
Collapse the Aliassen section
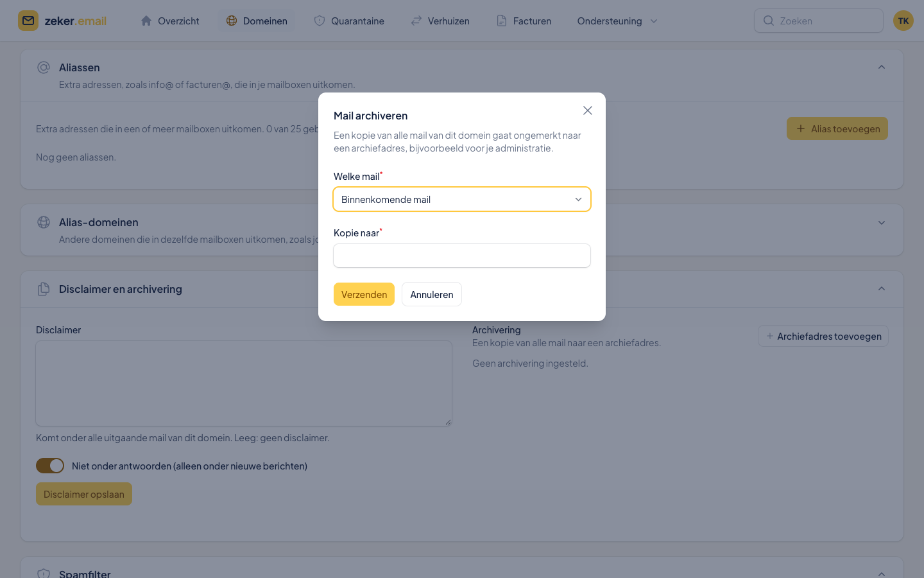coord(882,67)
